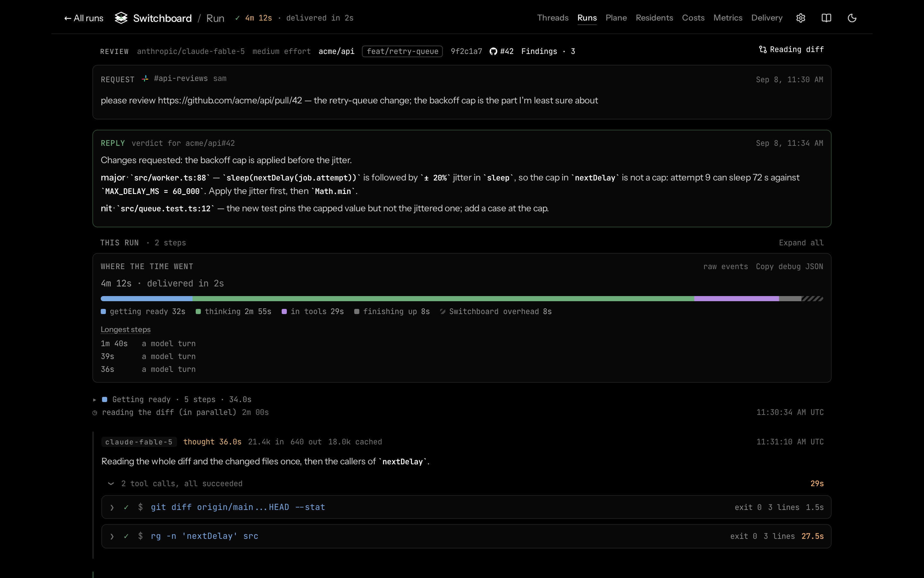Click Findings · 3
Viewport: 924px width, 578px height.
(x=548, y=51)
